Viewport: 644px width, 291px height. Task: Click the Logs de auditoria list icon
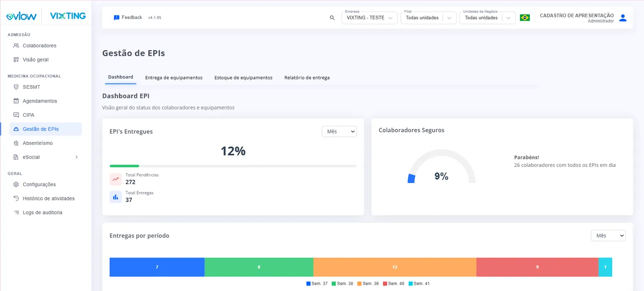(x=16, y=212)
